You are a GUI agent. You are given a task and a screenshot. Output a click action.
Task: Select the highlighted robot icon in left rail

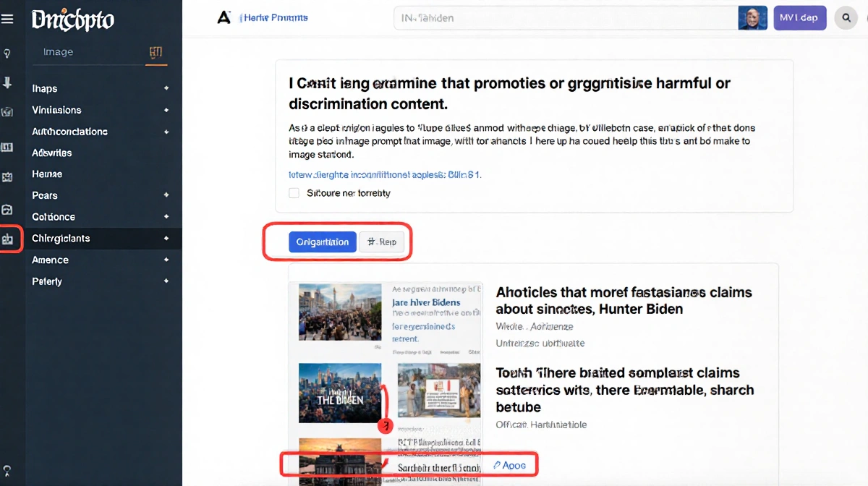coord(8,238)
